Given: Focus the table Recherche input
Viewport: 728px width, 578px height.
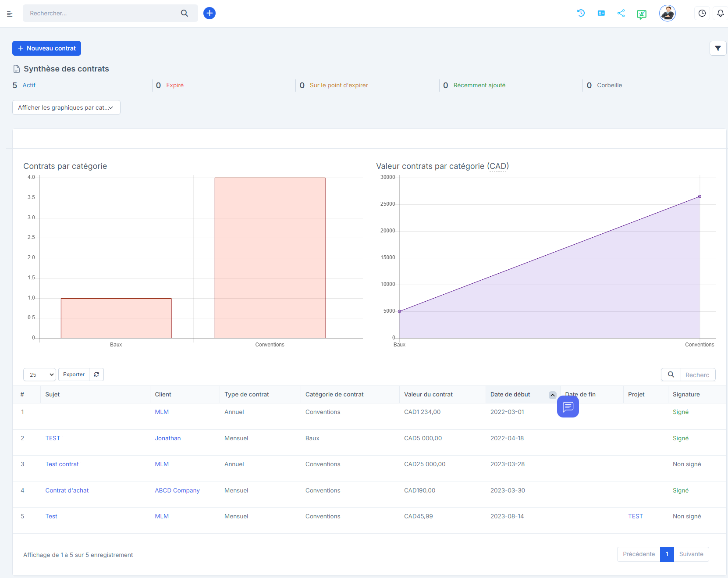Looking at the screenshot, I should point(698,375).
